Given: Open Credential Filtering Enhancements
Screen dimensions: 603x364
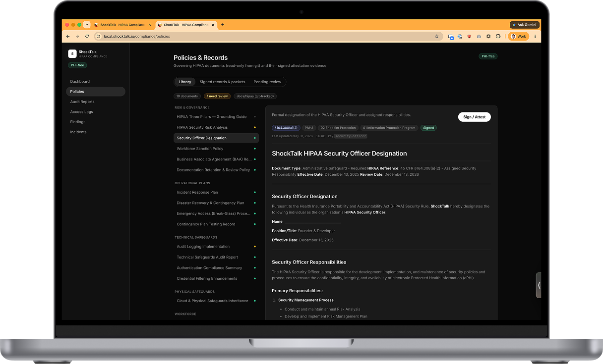Looking at the screenshot, I should click(216, 278).
